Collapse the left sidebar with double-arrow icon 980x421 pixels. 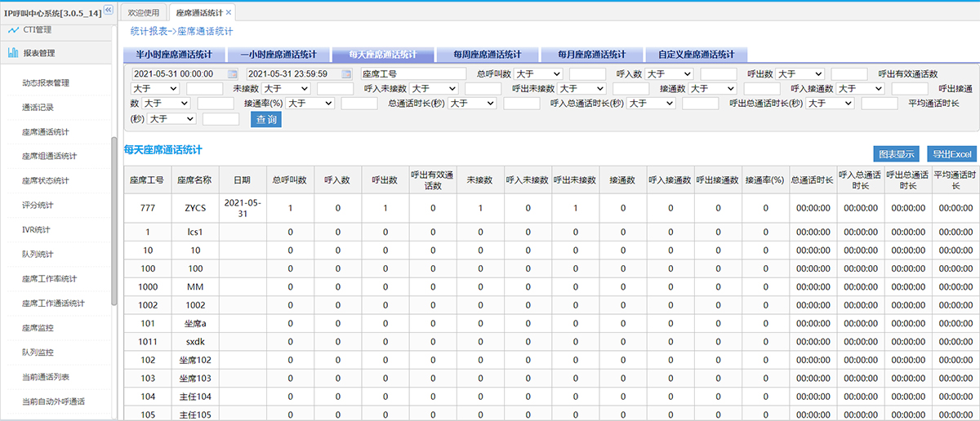pos(109,10)
